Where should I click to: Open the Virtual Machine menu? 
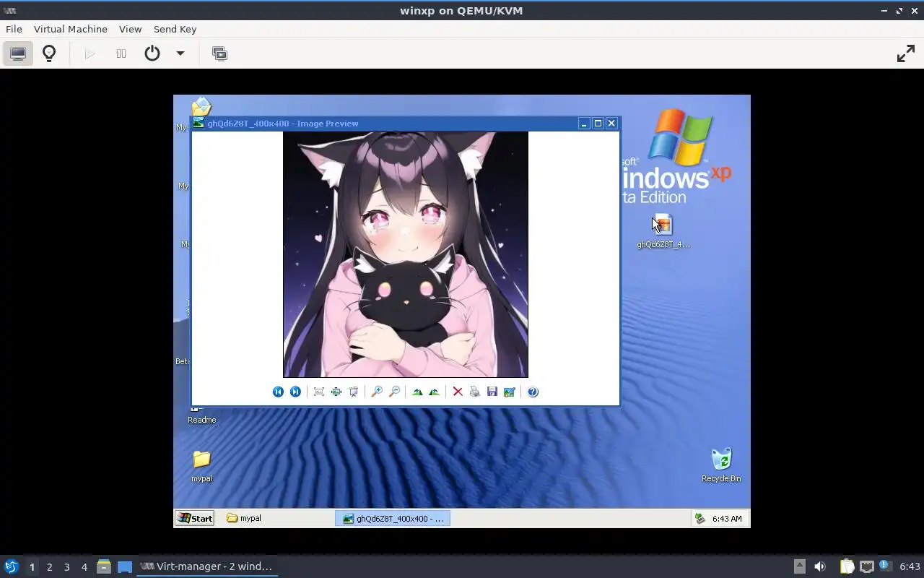coord(71,29)
